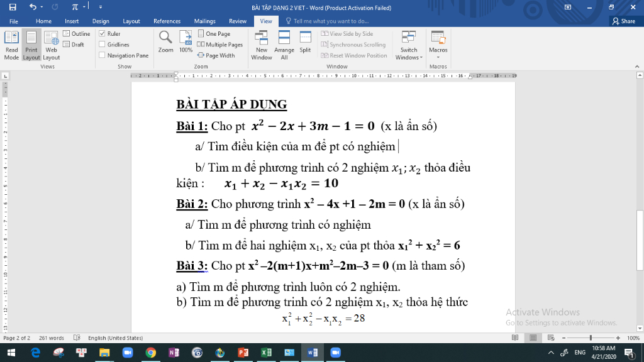Image resolution: width=644 pixels, height=362 pixels.
Task: Open the Zoom dialog magnifier
Action: [x=165, y=42]
